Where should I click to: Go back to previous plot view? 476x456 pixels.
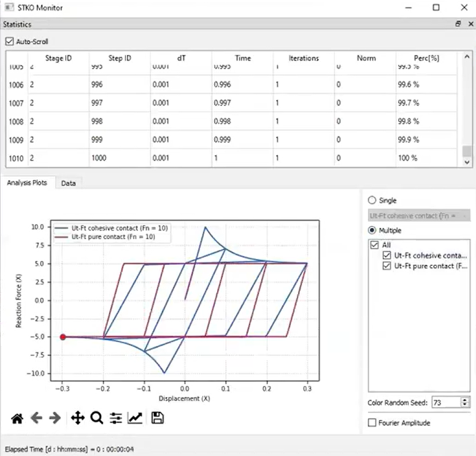[x=36, y=418]
